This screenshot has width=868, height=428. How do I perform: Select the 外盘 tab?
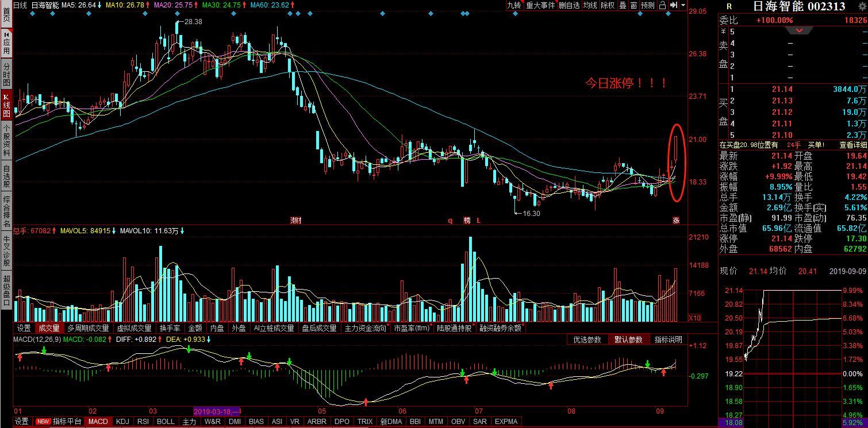coord(239,328)
